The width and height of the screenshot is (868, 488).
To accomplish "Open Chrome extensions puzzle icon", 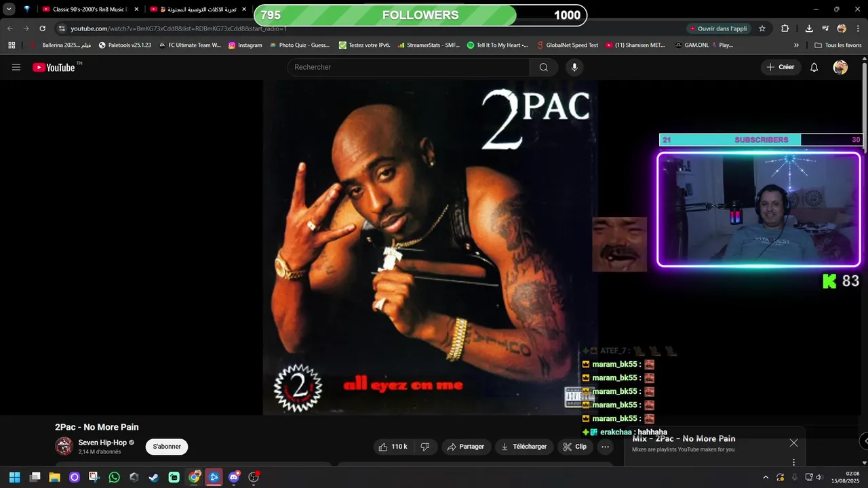I will 785,28.
